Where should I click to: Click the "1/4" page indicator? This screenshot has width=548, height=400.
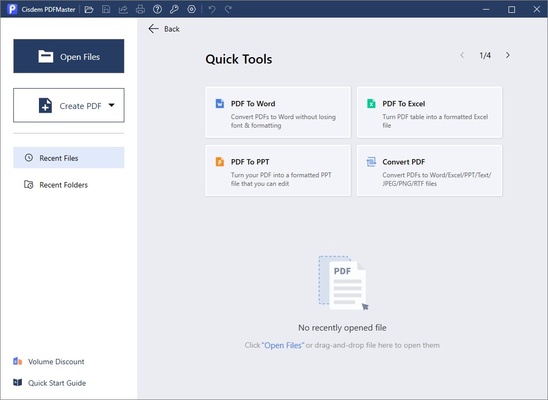pyautogui.click(x=485, y=55)
